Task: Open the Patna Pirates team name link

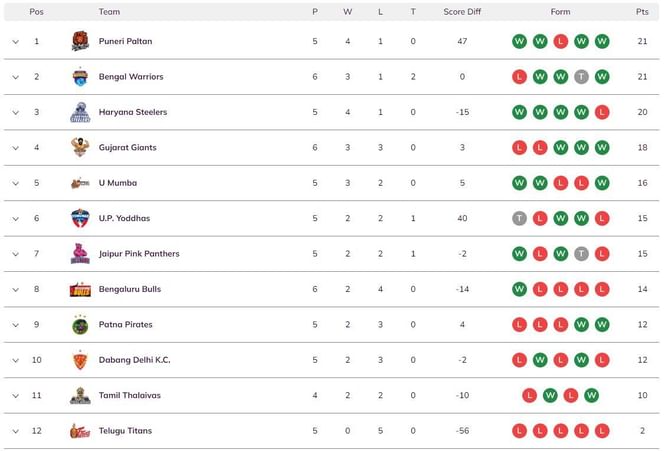Action: [125, 325]
